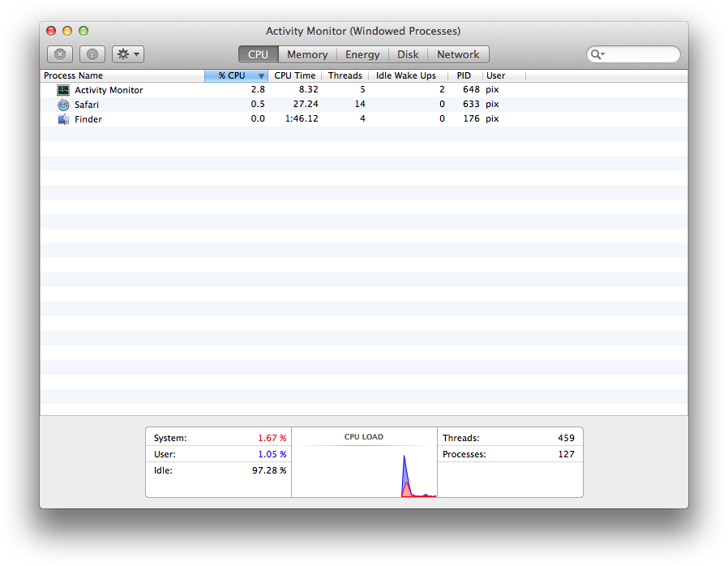Switch to the Energy tab
The height and width of the screenshot is (566, 728).
click(362, 54)
